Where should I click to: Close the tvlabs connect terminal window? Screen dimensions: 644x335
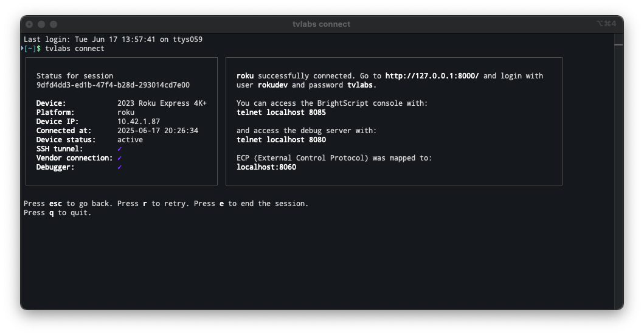click(29, 24)
